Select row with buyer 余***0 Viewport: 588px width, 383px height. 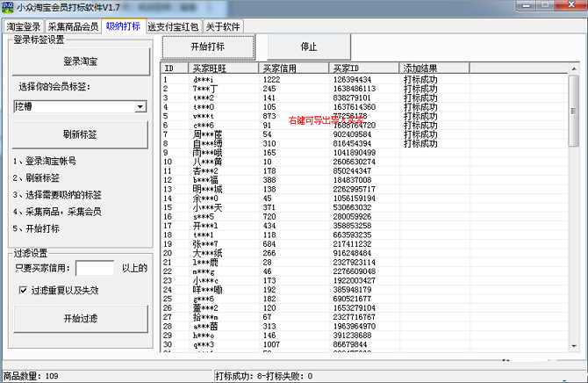tap(364, 199)
